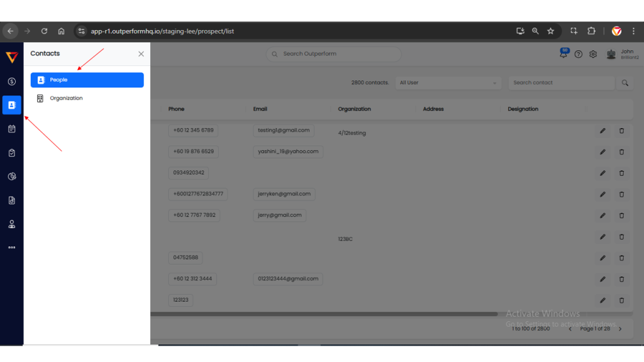Viewport: 644px width, 362px height.
Task: Open the help question mark icon
Action: 579,54
